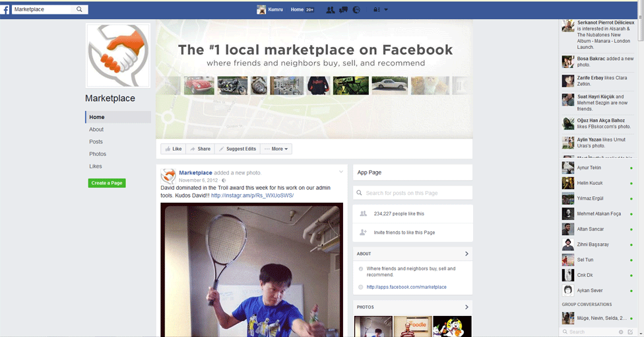The image size is (644, 337).
Task: Open the More dropdown under cover
Action: (276, 149)
